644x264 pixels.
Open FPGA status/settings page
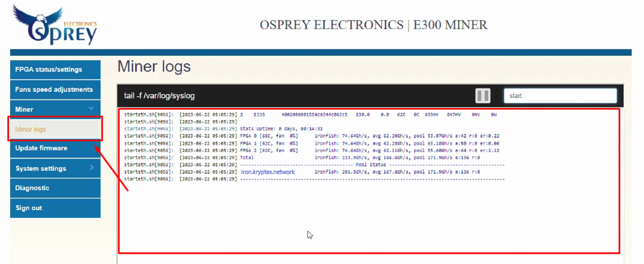point(49,70)
